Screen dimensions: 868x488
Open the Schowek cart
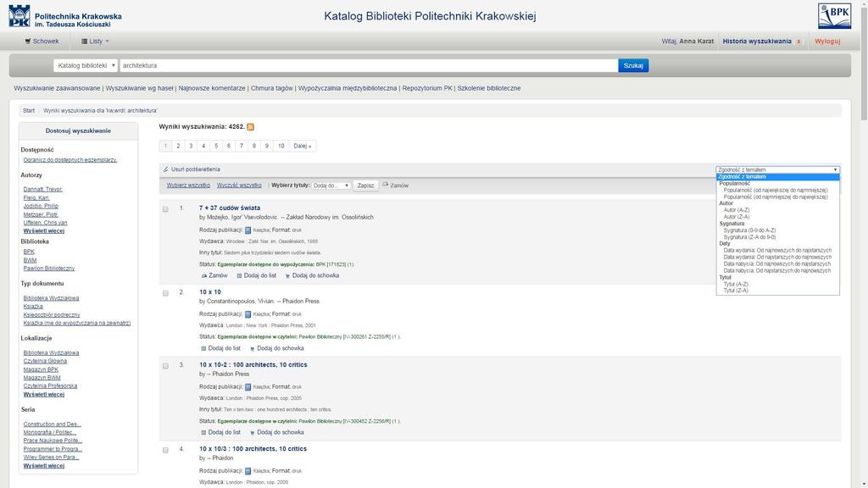click(x=42, y=41)
